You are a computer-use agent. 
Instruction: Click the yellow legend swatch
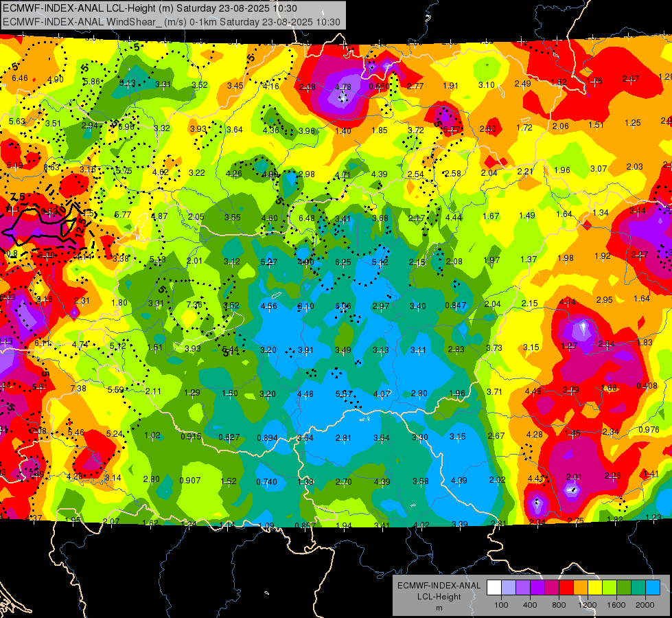coord(595,588)
